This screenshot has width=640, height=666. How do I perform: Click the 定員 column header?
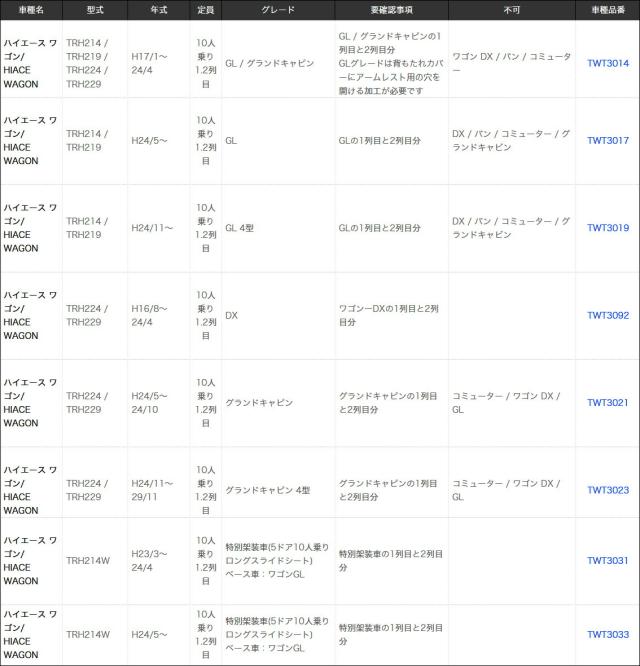[205, 11]
